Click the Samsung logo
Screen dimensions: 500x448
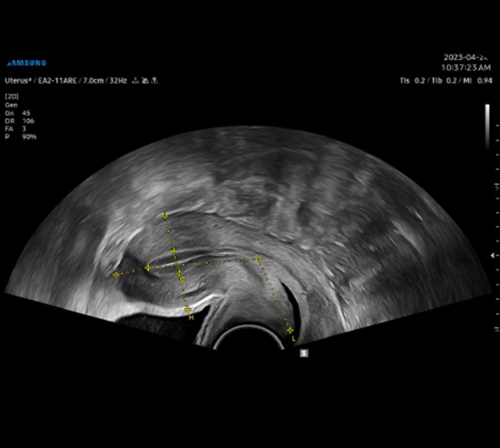click(x=26, y=63)
